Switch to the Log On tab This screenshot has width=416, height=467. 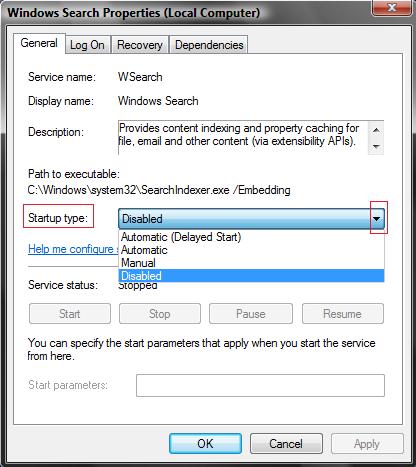(x=87, y=45)
